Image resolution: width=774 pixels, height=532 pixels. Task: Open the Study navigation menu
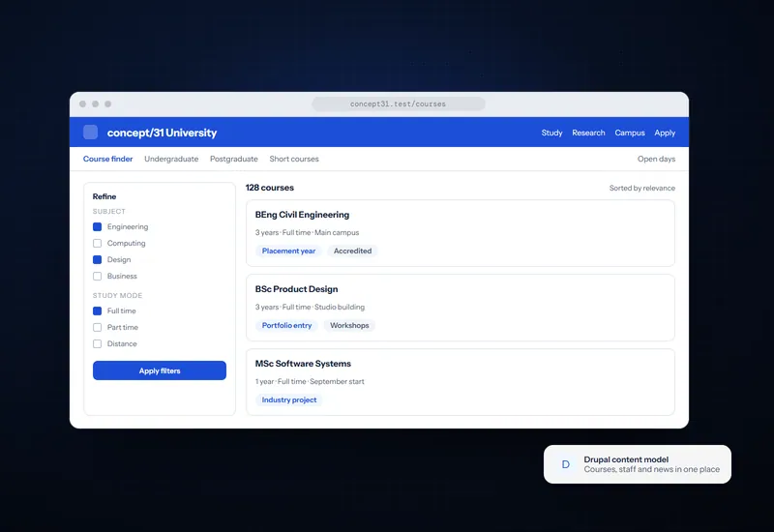click(x=551, y=133)
